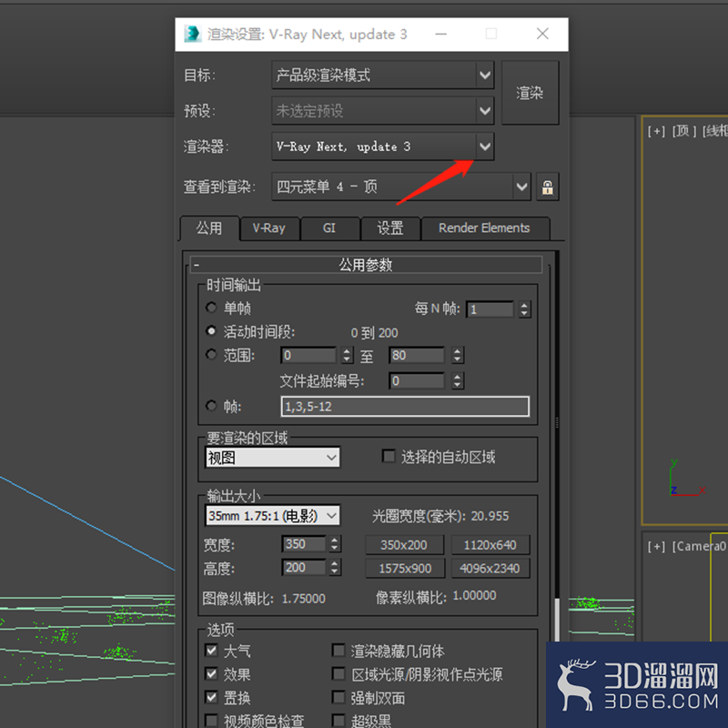Click the 文件起始编号 spinner arrows
Screen dimensions: 728x728
tap(458, 381)
